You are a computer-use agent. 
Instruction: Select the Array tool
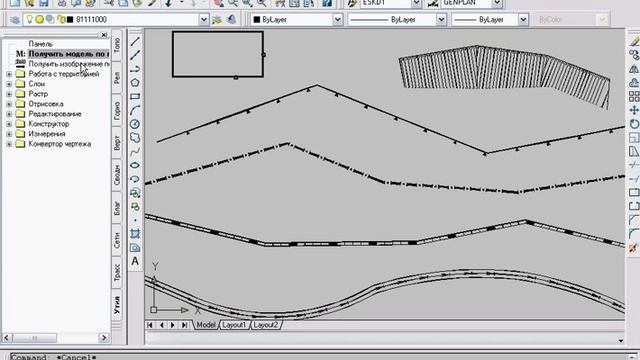pyautogui.click(x=634, y=96)
